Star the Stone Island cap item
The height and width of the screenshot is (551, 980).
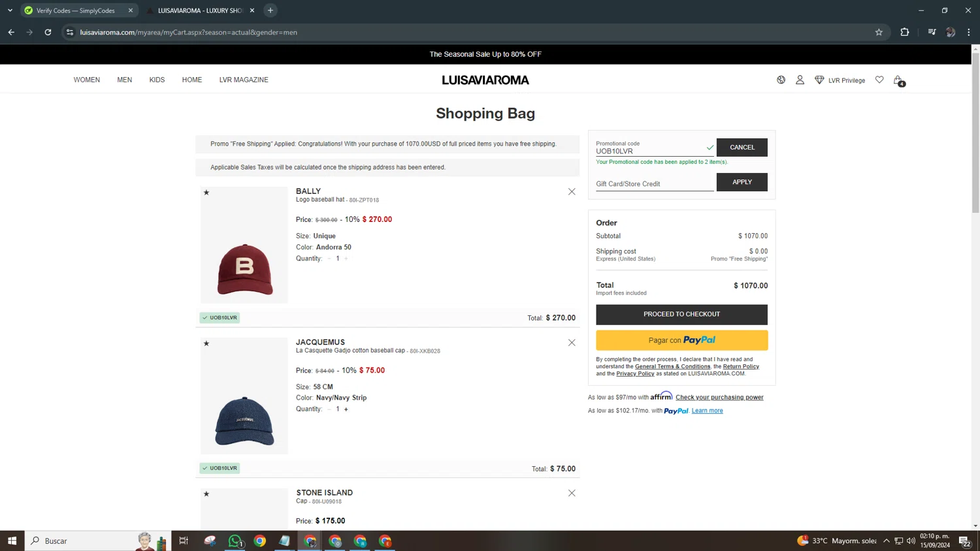click(206, 494)
